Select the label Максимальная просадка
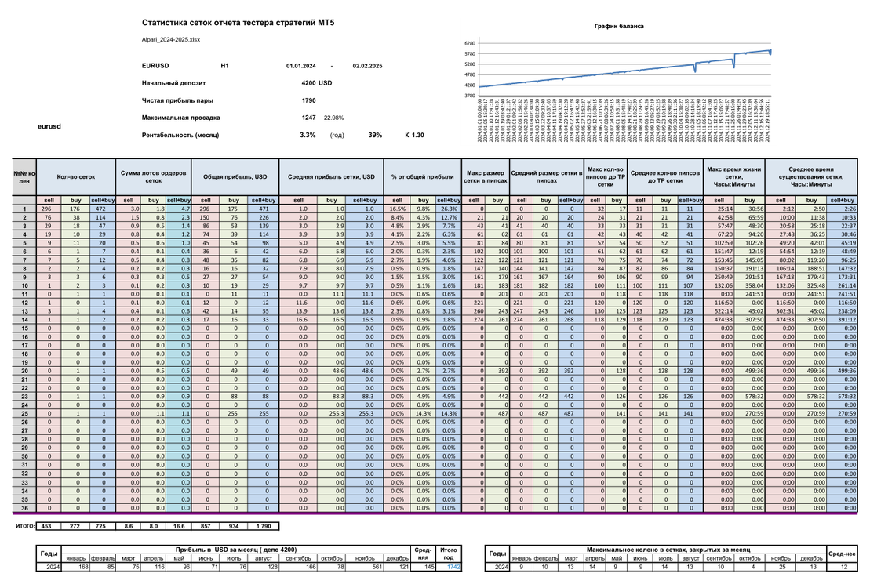 (x=181, y=118)
